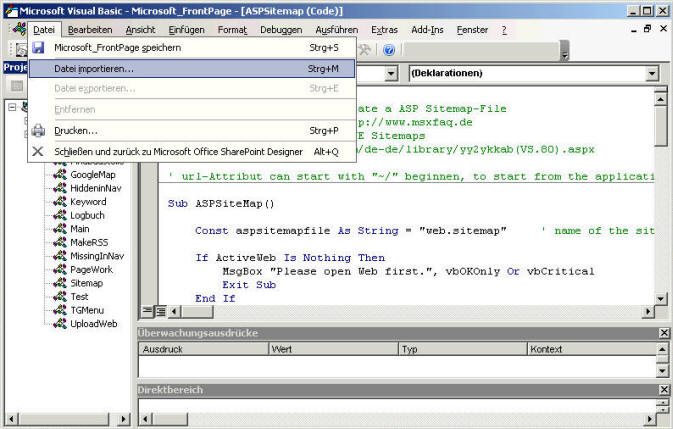Open the object dropdown left of Deklarationen
Image resolution: width=673 pixels, height=429 pixels.
tap(391, 73)
